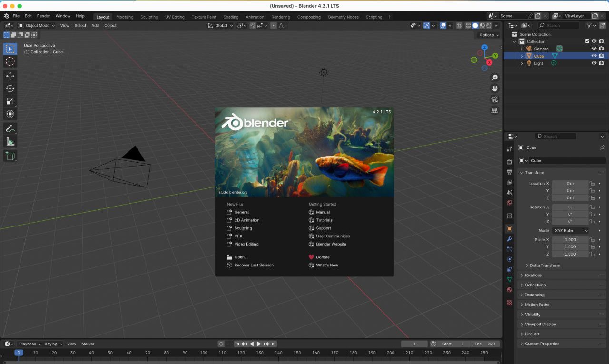Open the World properties tab
This screenshot has height=364, width=609.
click(510, 203)
